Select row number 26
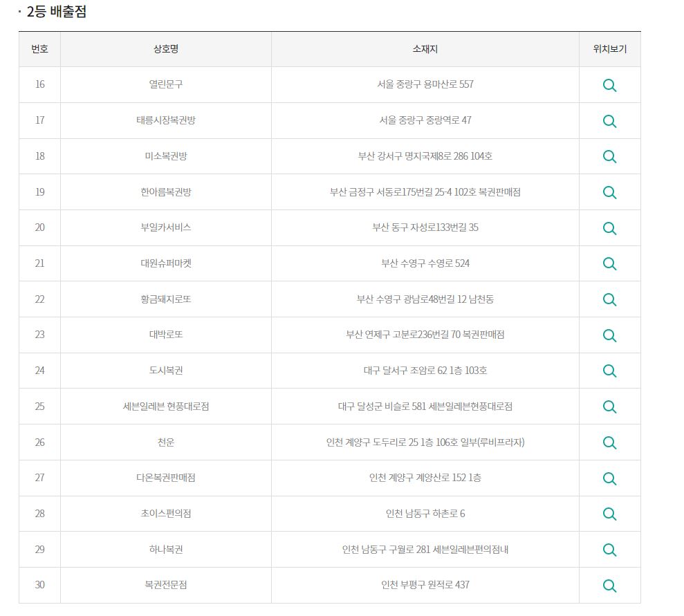Image resolution: width=684 pixels, height=616 pixels. [x=39, y=442]
